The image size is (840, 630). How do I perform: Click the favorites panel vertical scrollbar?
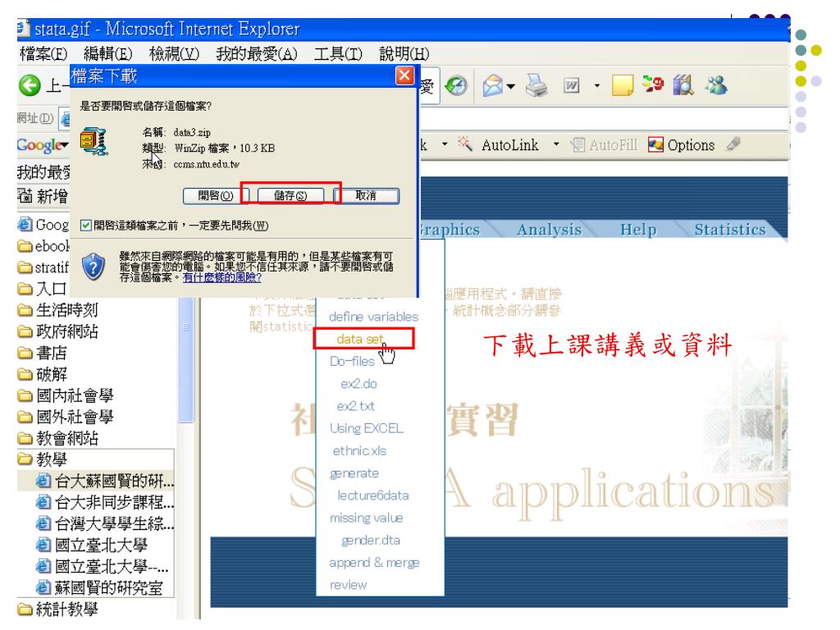[186, 360]
